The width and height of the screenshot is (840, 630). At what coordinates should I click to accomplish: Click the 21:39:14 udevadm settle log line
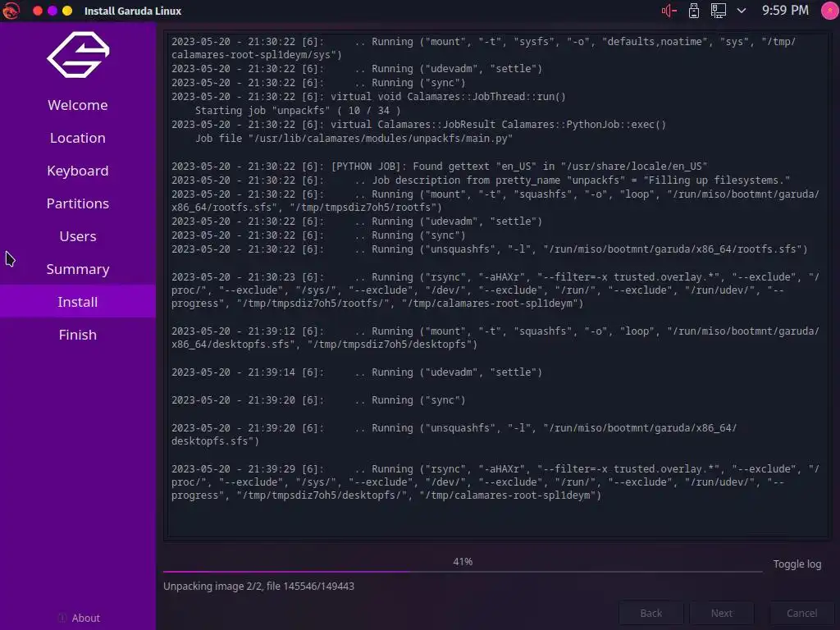pyautogui.click(x=357, y=372)
